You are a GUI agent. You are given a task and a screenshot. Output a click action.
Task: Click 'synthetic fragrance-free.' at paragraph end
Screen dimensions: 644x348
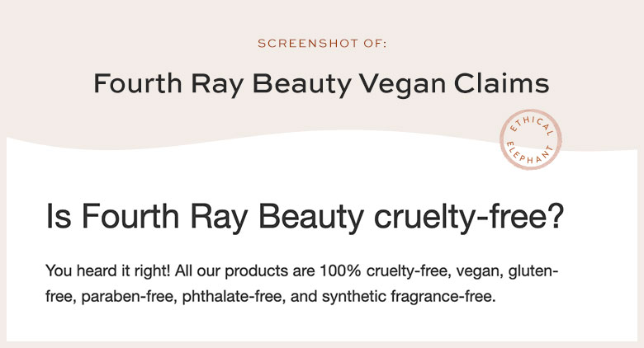(x=409, y=297)
